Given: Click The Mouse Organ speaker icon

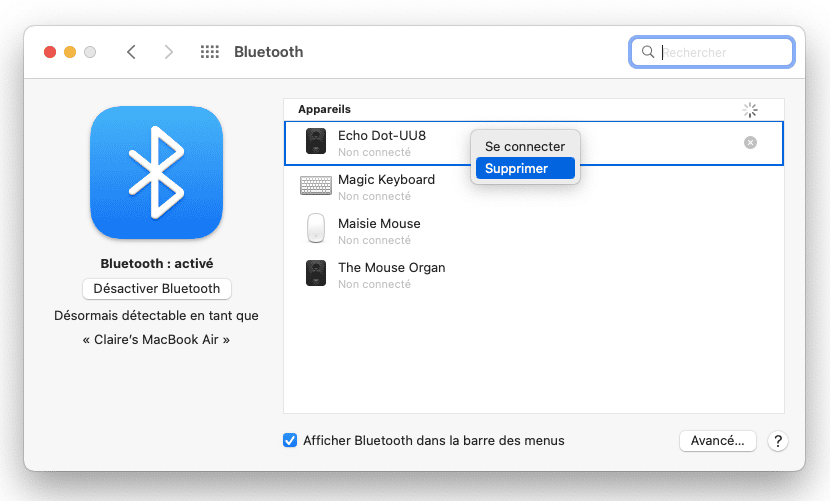Looking at the screenshot, I should pyautogui.click(x=316, y=273).
